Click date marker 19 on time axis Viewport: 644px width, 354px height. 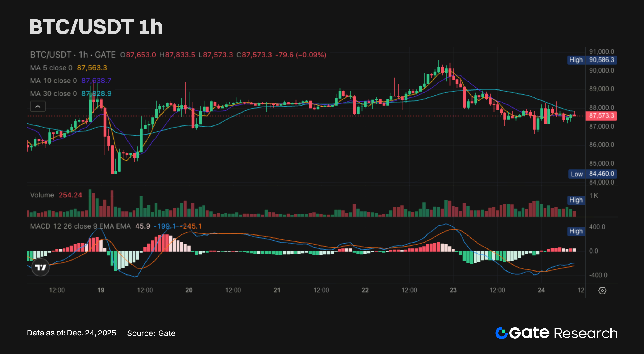tap(101, 290)
